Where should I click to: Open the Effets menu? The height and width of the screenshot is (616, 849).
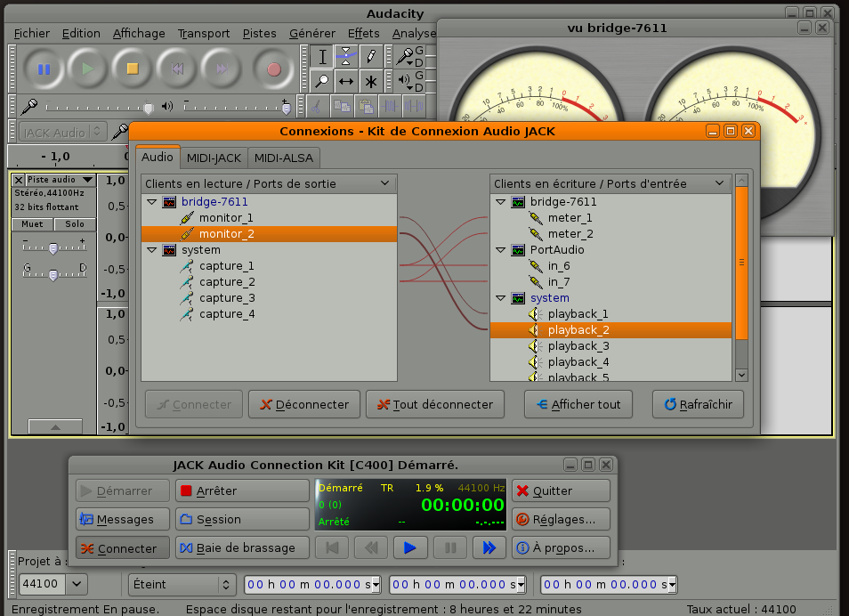pos(363,33)
